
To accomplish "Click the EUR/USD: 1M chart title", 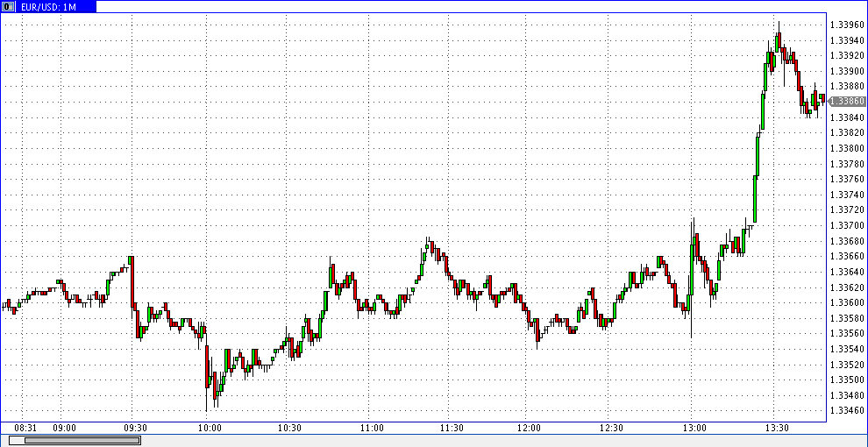I will 48,7.
